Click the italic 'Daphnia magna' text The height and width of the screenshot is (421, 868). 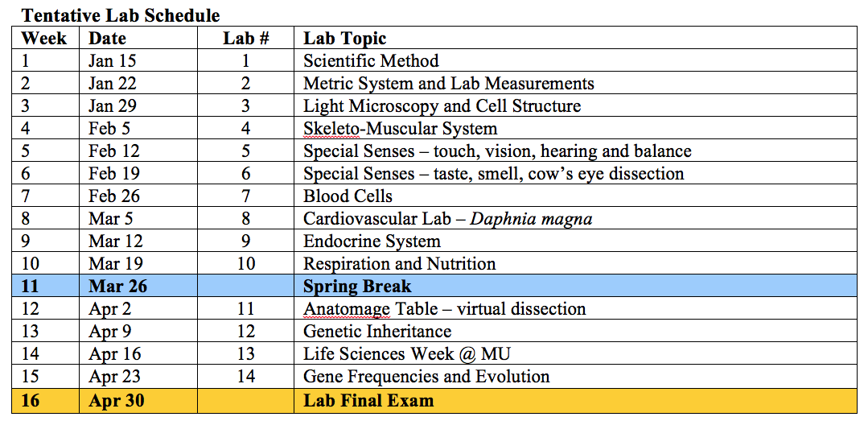click(531, 219)
